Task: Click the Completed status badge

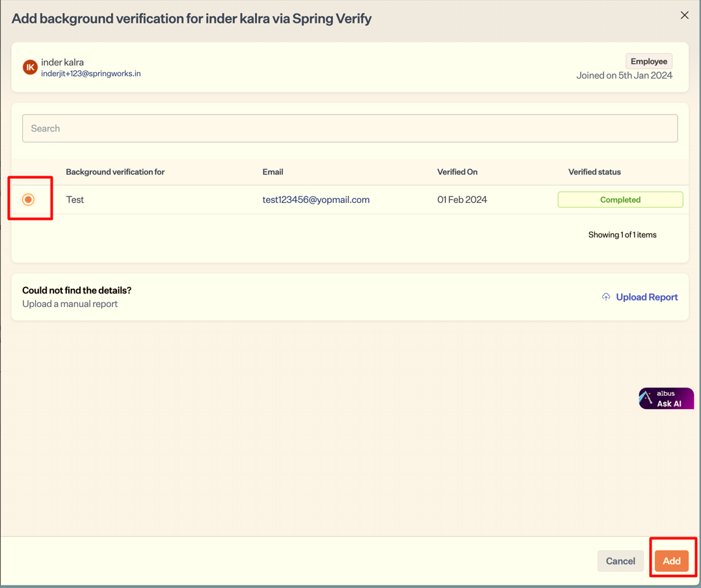Action: 620,200
